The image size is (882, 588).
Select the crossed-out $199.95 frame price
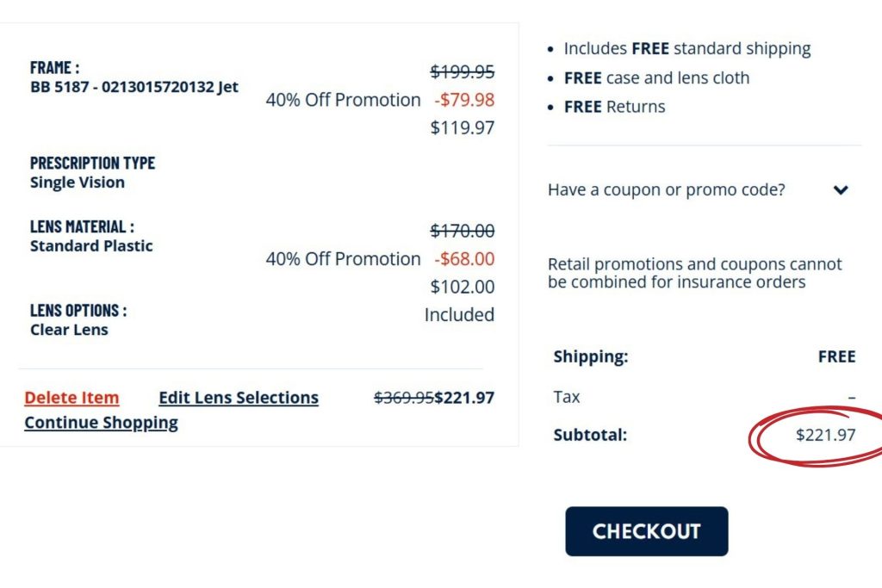pos(463,72)
